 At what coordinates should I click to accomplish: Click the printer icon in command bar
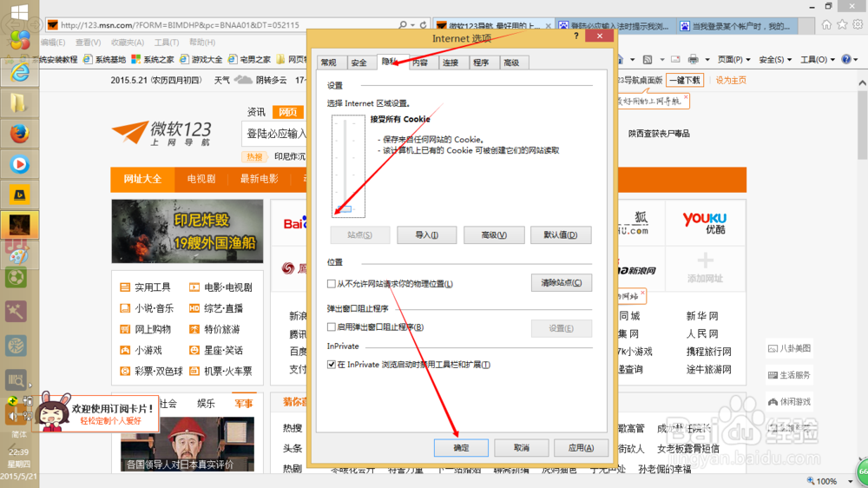click(x=693, y=59)
